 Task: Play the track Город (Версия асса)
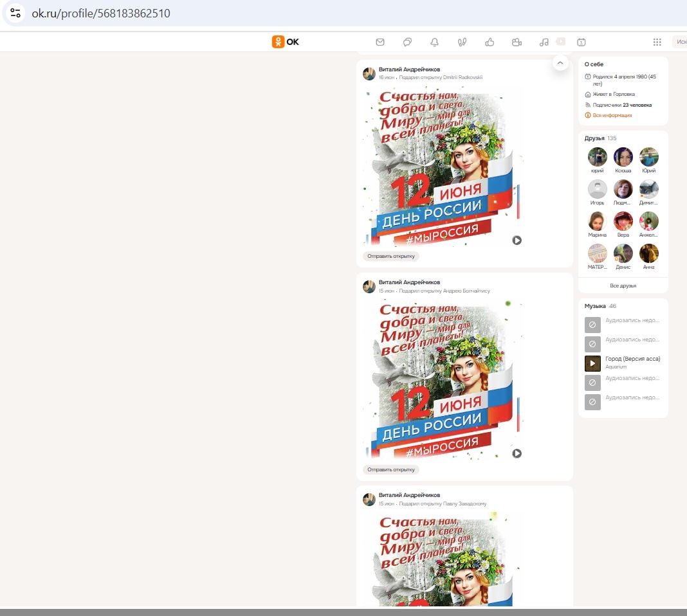tap(592, 363)
